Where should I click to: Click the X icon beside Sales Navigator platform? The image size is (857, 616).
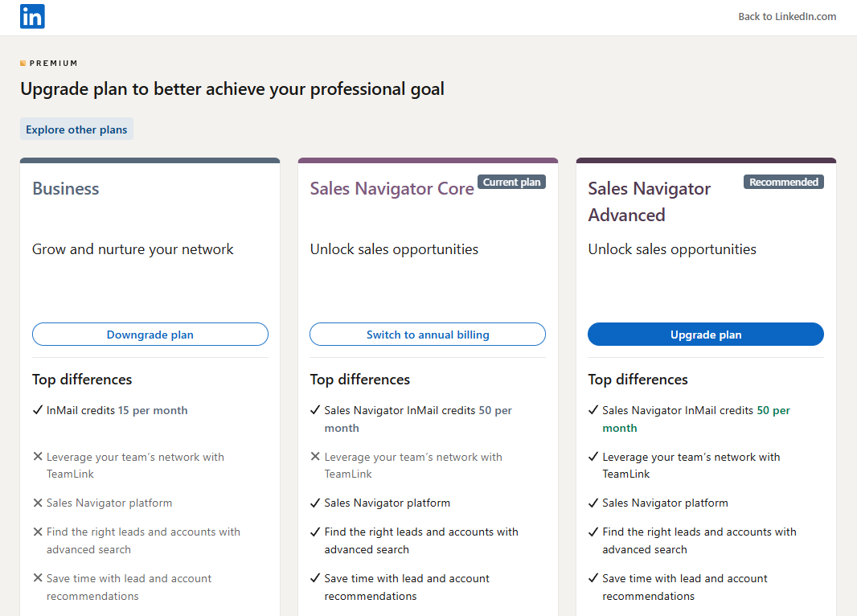pyautogui.click(x=38, y=502)
